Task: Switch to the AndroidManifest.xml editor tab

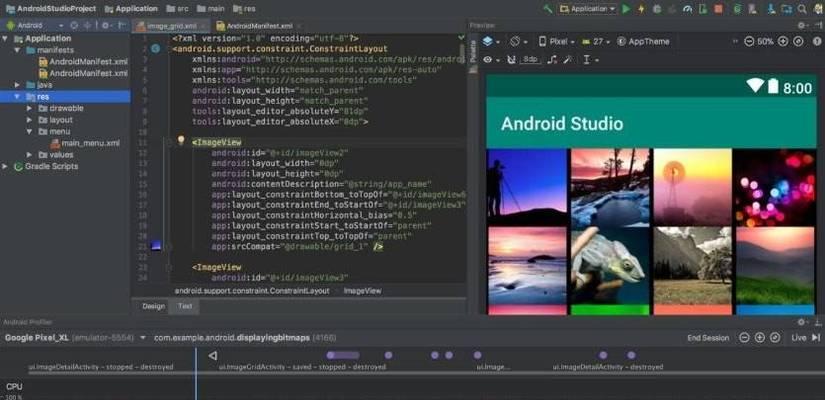Action: click(258, 26)
